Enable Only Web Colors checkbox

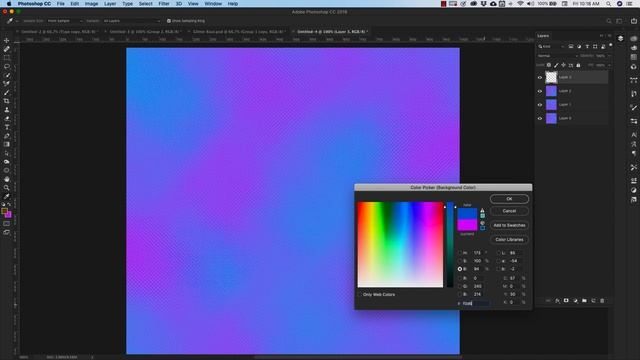coord(360,294)
